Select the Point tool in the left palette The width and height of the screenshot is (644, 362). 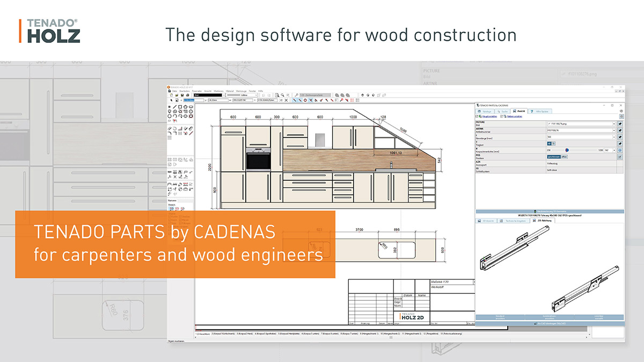pyautogui.click(x=170, y=107)
